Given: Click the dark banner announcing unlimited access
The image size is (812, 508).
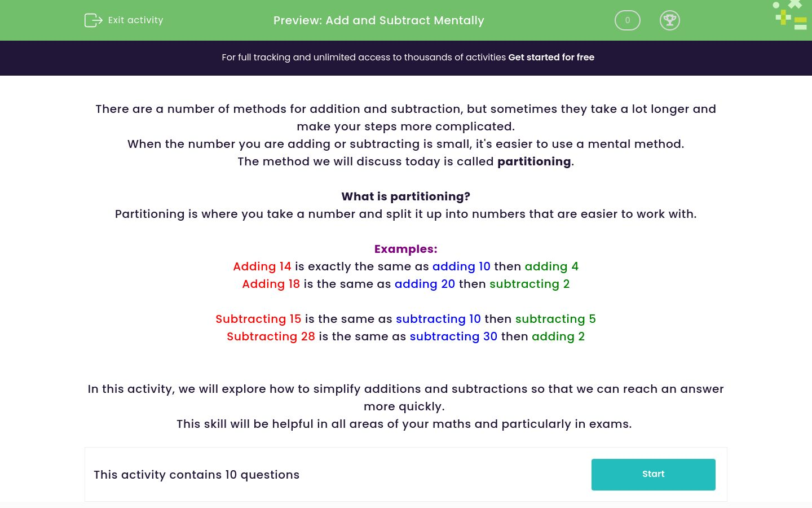Looking at the screenshot, I should [406, 57].
